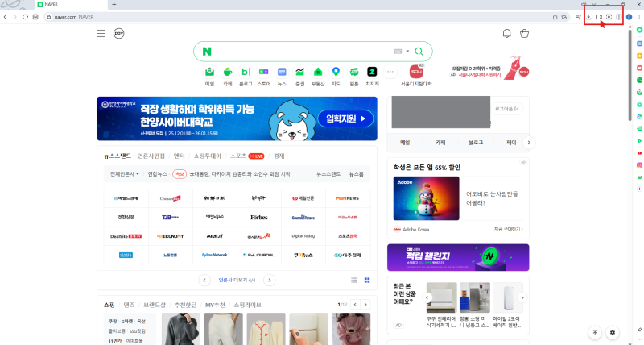Select the 스포츠 LIVE tab
The height and width of the screenshot is (345, 644).
[x=247, y=156]
